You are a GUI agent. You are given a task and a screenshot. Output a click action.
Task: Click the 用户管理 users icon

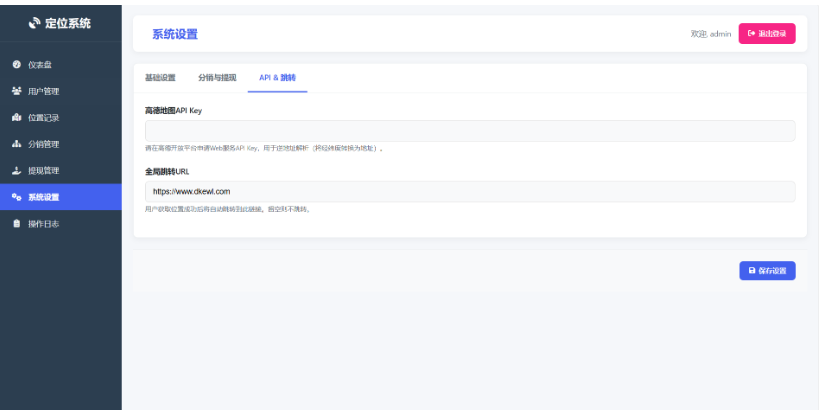(16, 91)
